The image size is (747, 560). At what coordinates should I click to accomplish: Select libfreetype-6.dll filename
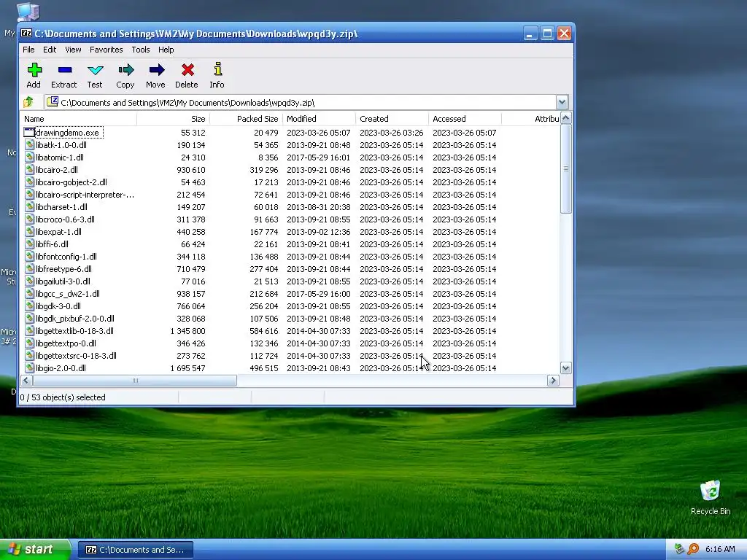64,268
